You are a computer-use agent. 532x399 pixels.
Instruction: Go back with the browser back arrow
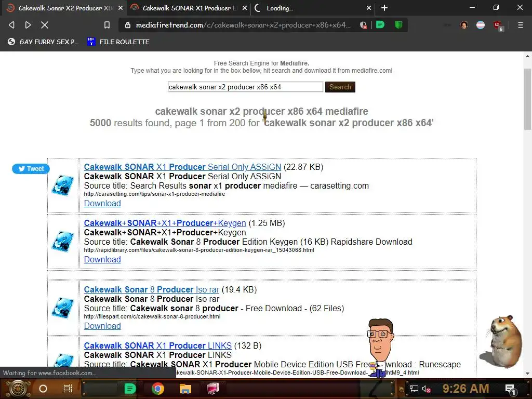click(x=11, y=25)
